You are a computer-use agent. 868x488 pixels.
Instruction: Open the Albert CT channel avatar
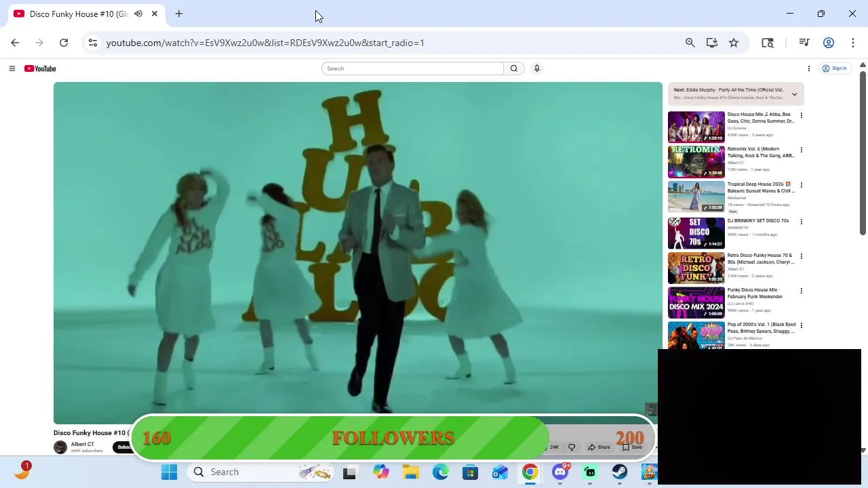tap(60, 447)
